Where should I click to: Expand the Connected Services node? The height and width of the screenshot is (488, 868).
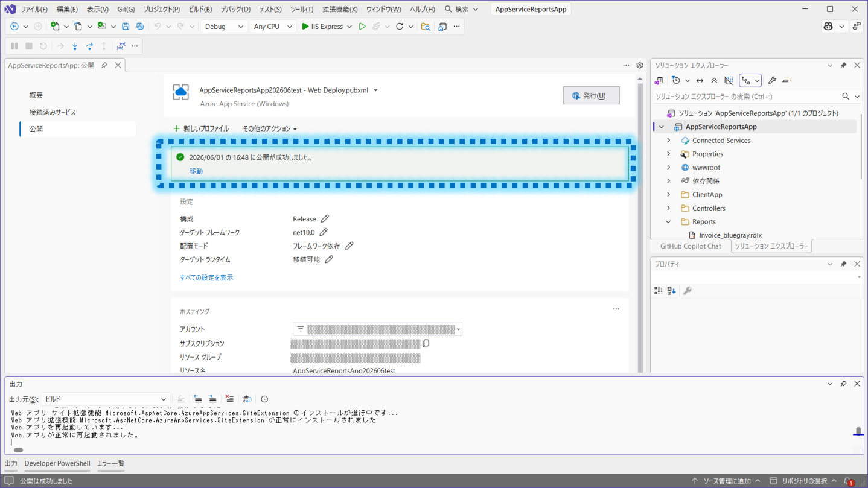click(669, 141)
